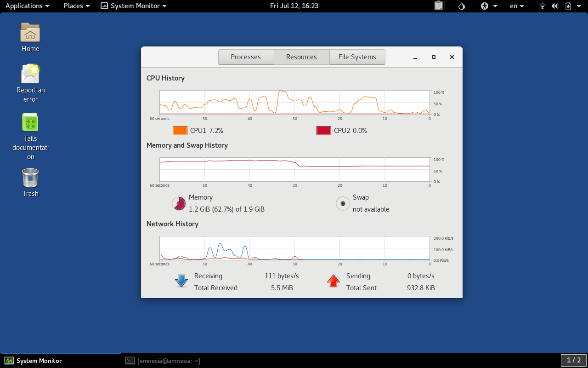The height and width of the screenshot is (368, 588).
Task: Click the Wi-Fi status icon
Action: (x=542, y=6)
